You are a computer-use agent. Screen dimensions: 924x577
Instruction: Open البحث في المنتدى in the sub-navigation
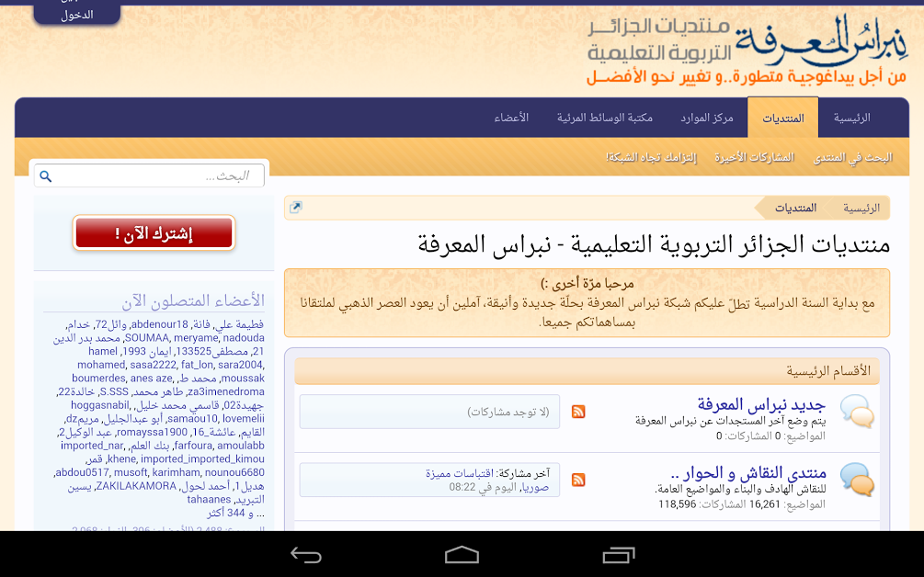tap(852, 158)
